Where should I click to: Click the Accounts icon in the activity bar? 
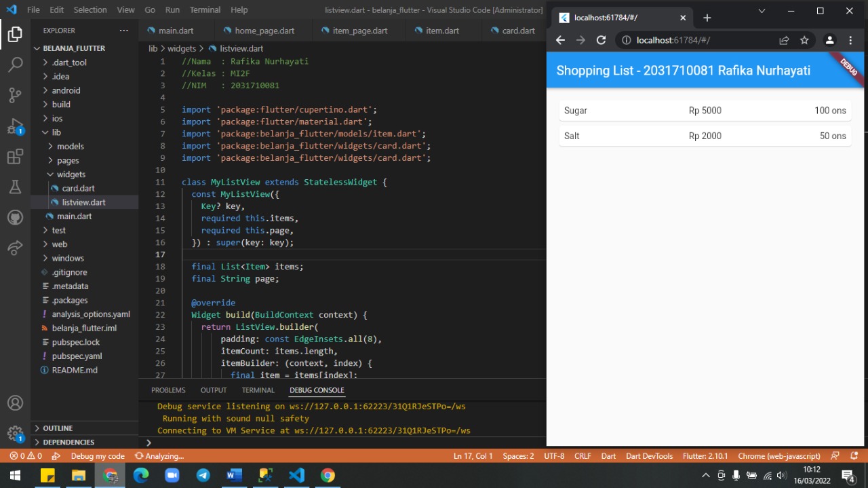point(15,402)
